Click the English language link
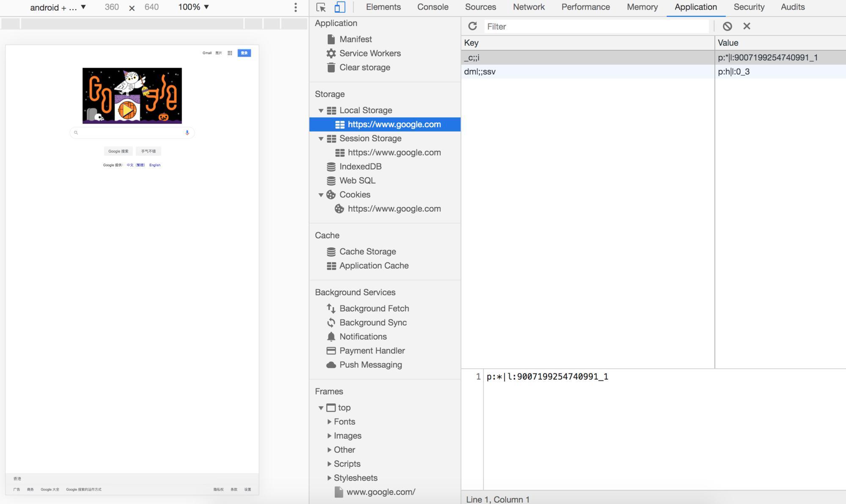Screen dimensions: 846x504 click(155, 165)
